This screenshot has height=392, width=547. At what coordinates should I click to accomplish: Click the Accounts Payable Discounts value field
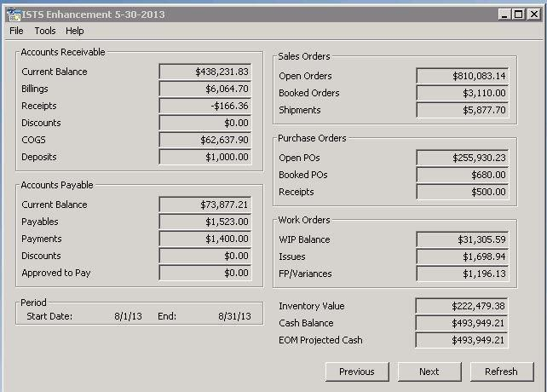coord(205,256)
